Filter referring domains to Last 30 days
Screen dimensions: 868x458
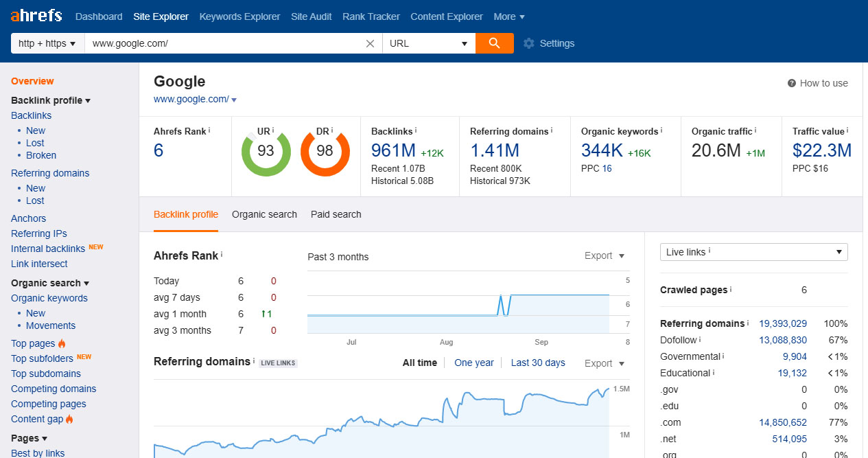[538, 363]
